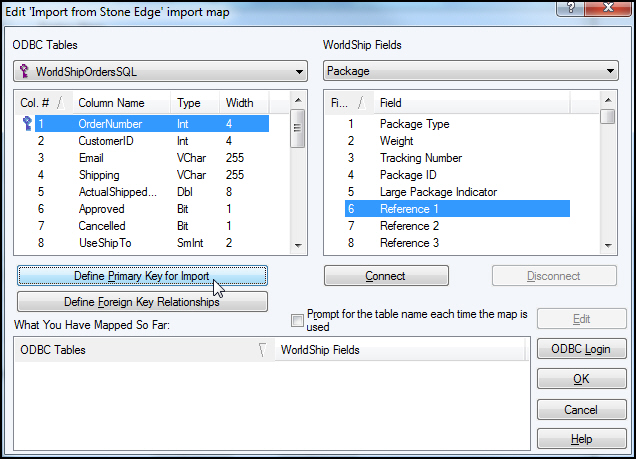The image size is (636, 459).
Task: Sort mapped list by ODBC Tables header
Action: (145, 350)
